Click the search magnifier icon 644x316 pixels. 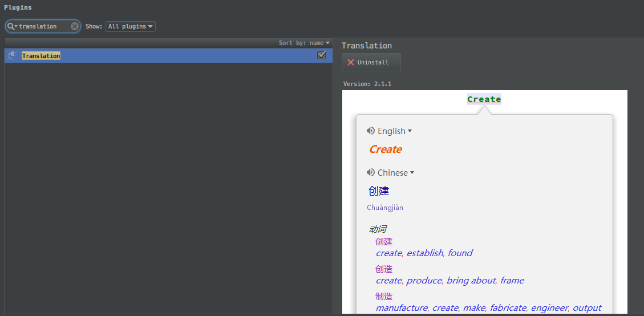pyautogui.click(x=11, y=26)
